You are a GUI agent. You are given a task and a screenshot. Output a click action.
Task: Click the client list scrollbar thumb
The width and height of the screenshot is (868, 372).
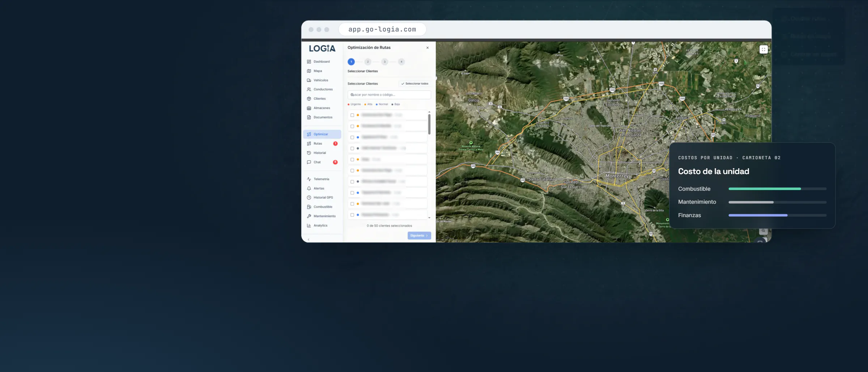point(429,124)
